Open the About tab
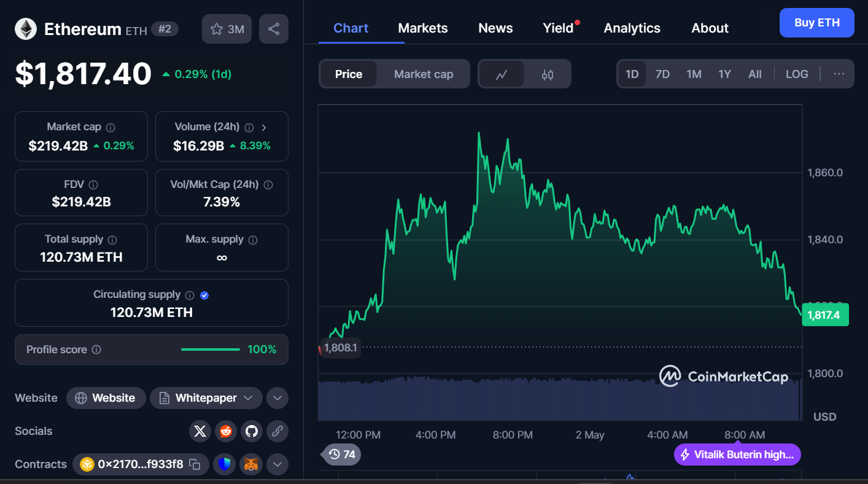 710,28
